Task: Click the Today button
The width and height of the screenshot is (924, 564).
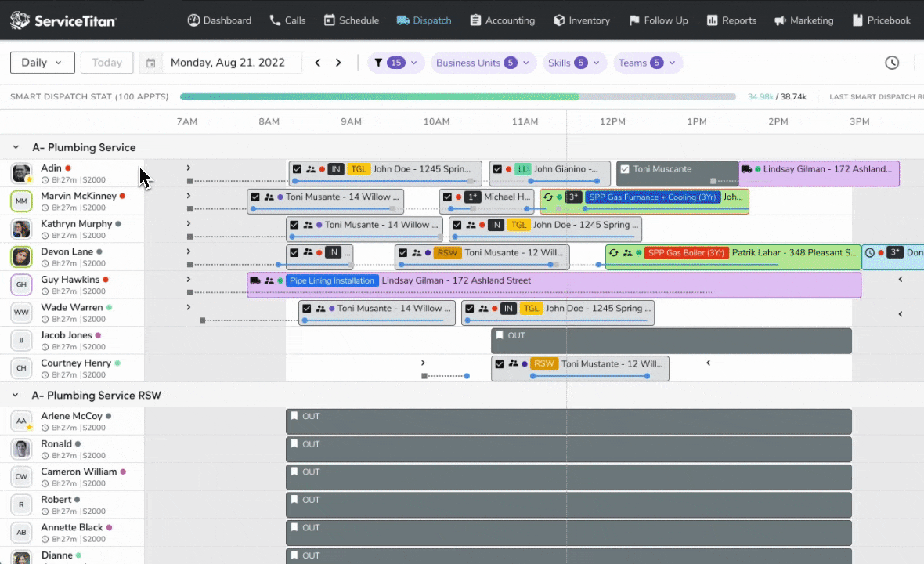Action: pyautogui.click(x=106, y=62)
